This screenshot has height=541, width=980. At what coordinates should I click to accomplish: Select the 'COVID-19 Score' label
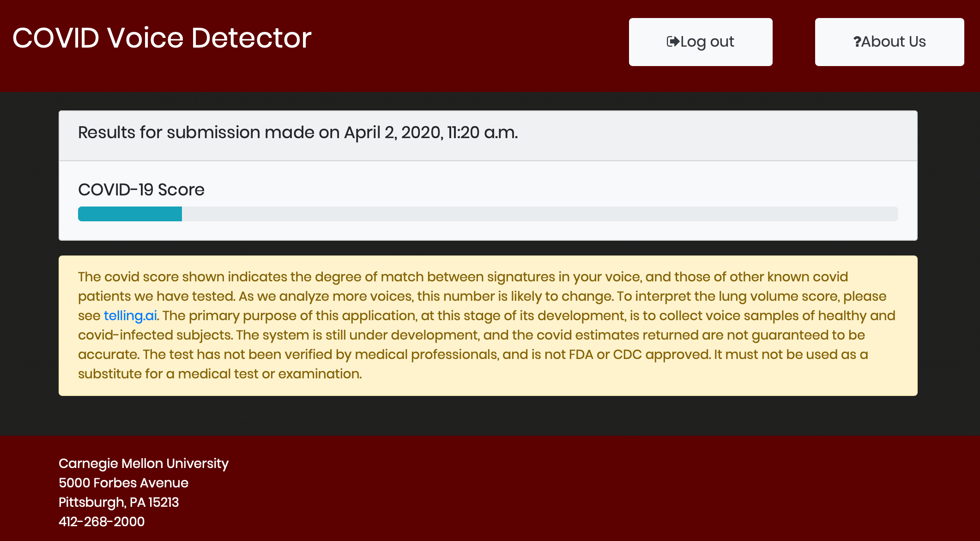[x=141, y=189]
